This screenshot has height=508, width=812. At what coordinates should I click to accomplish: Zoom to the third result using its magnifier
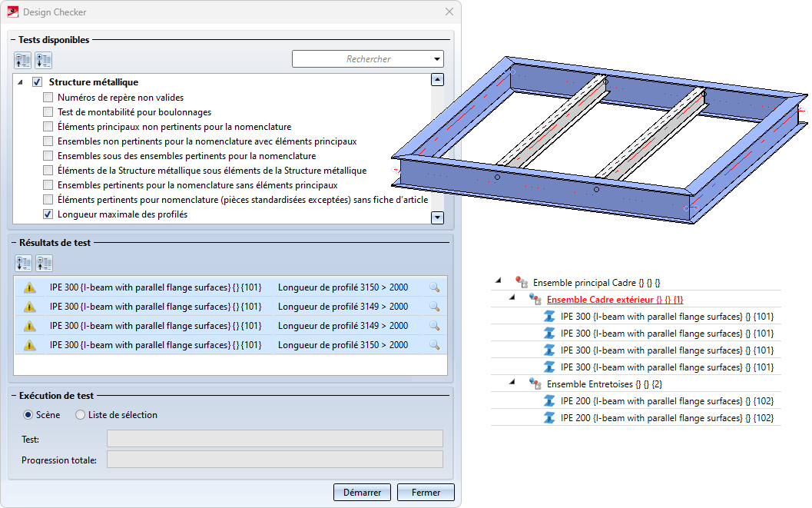pos(435,326)
